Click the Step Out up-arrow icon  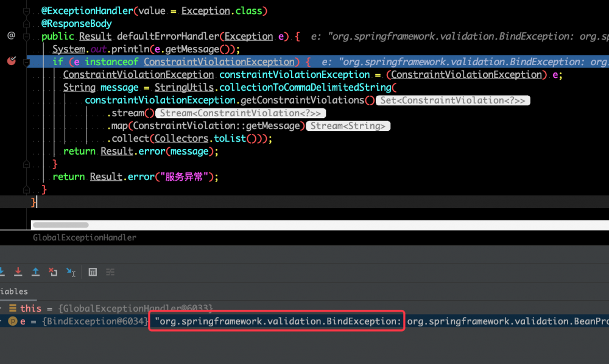[x=35, y=272]
